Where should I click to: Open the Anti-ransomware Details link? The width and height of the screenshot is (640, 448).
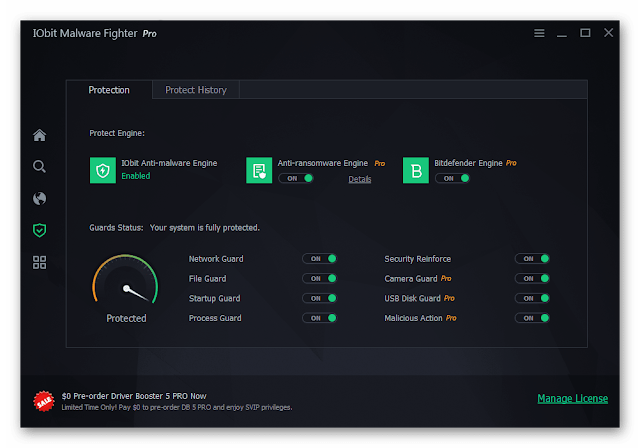tap(360, 179)
